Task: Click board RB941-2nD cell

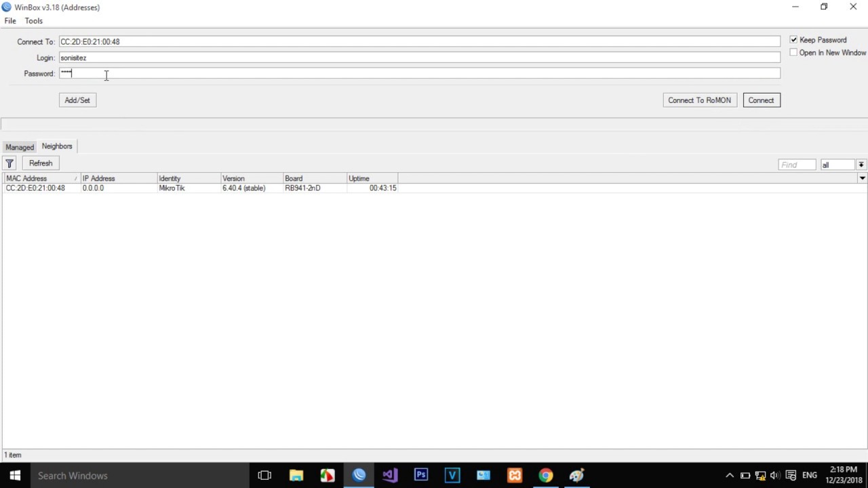Action: 302,188
